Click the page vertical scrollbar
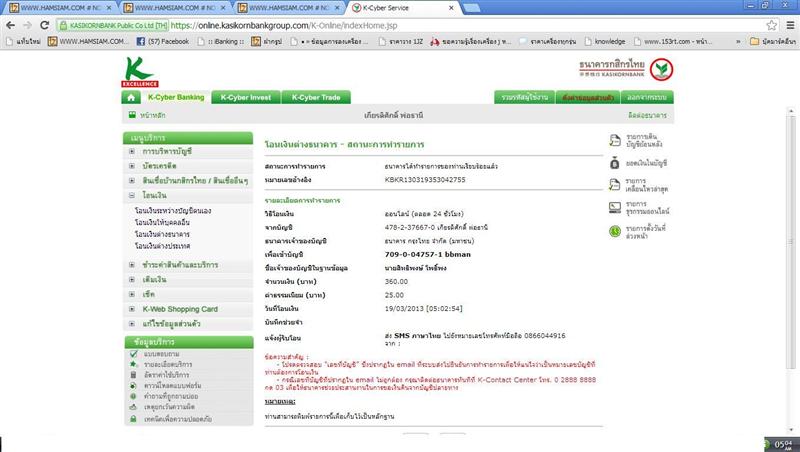 click(x=792, y=241)
